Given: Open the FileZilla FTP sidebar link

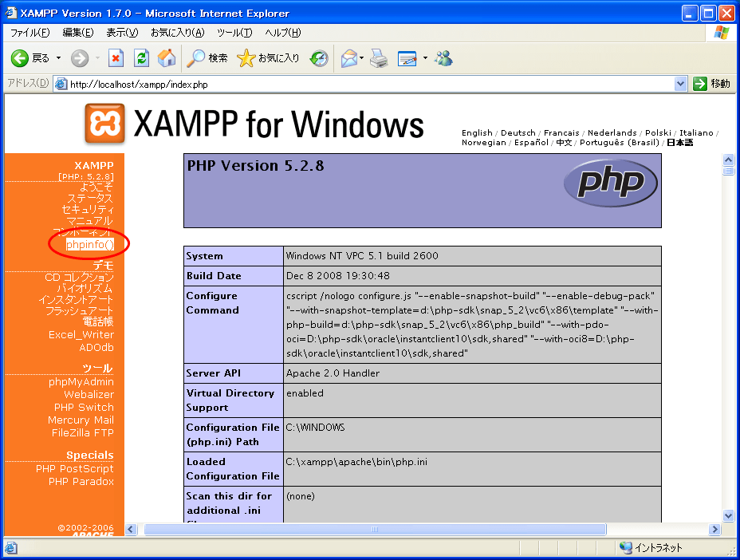Looking at the screenshot, I should [x=82, y=432].
